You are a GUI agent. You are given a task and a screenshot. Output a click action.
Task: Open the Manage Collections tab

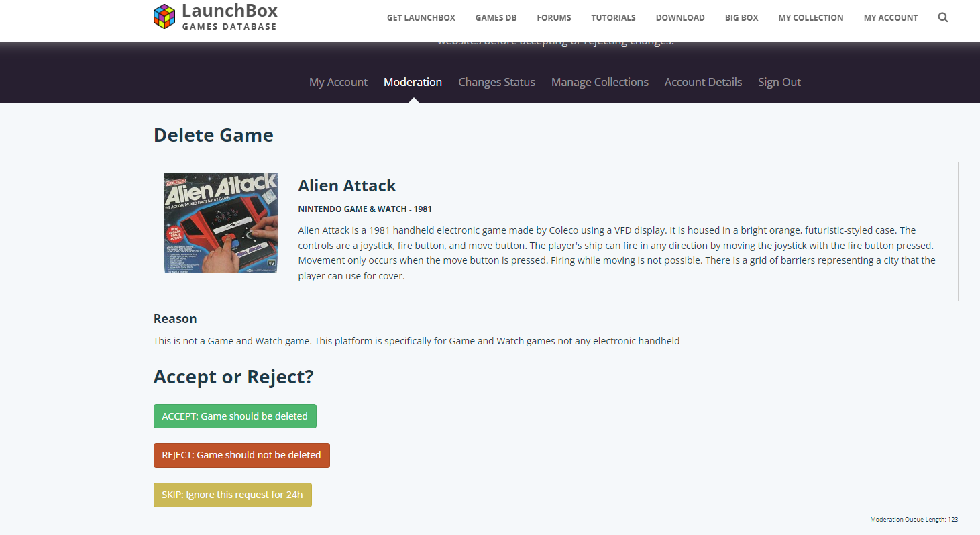[x=600, y=82]
